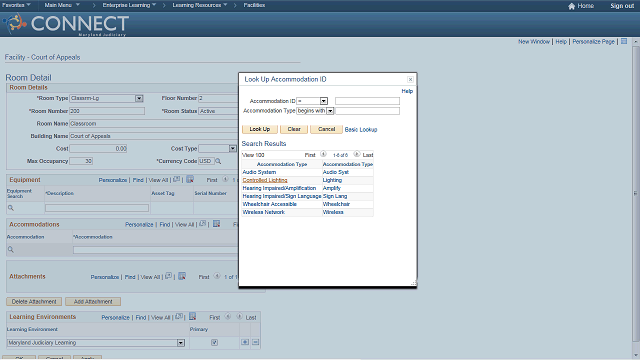Image resolution: width=640 pixels, height=360 pixels.
Task: Click the Clear button in lookup dialog
Action: [294, 129]
